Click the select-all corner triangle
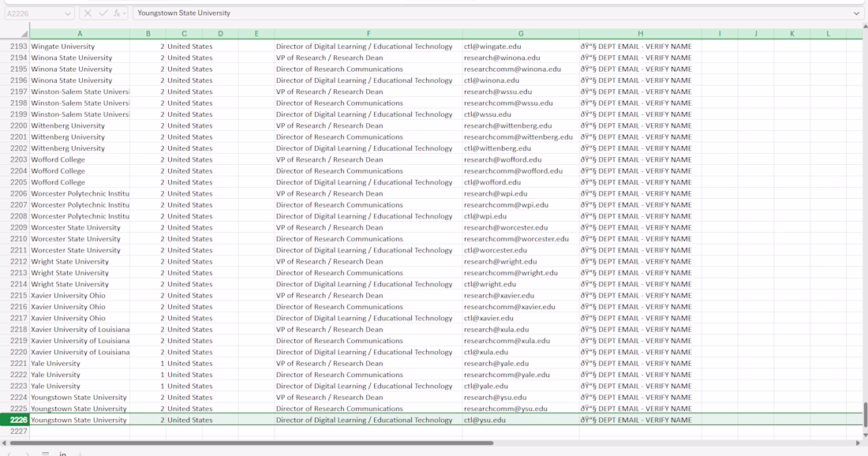The height and width of the screenshot is (456, 868). (x=24, y=34)
